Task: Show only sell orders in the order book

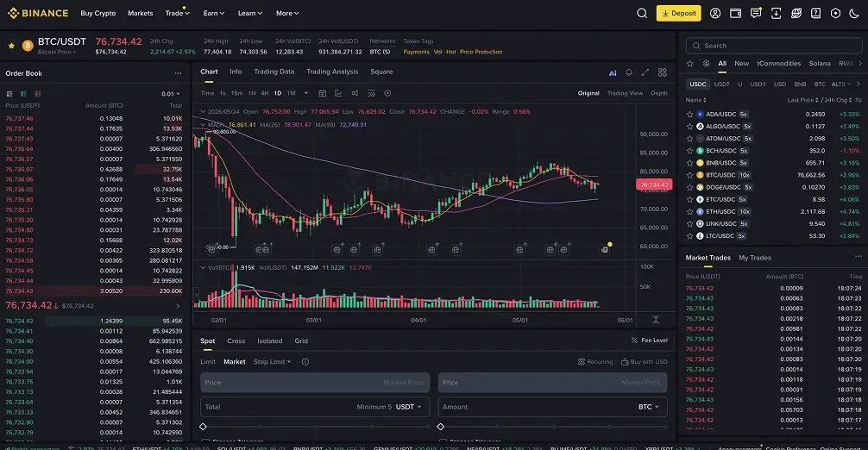Action: (38, 94)
